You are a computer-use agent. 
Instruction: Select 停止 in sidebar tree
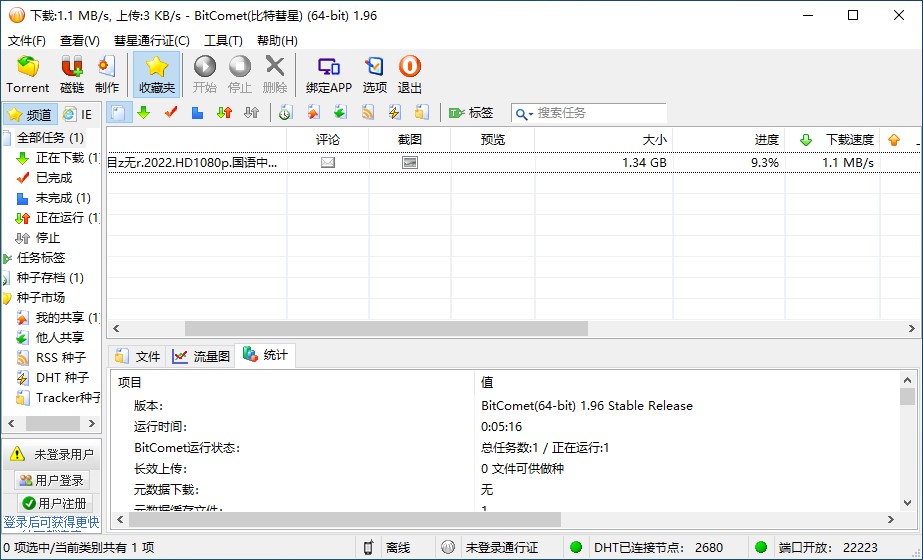48,238
